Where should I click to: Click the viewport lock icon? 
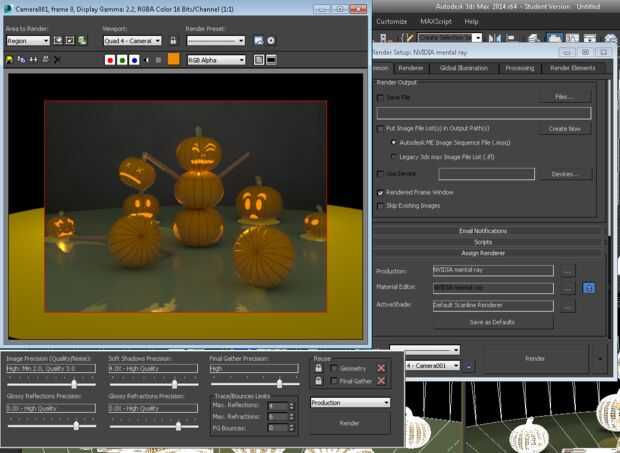click(173, 41)
